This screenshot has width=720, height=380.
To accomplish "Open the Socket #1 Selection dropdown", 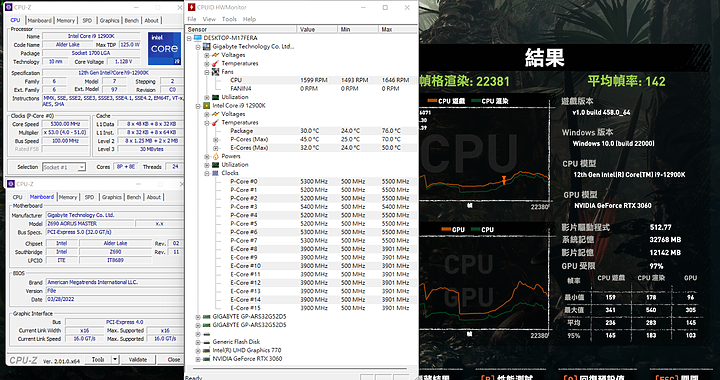I will coord(81,167).
